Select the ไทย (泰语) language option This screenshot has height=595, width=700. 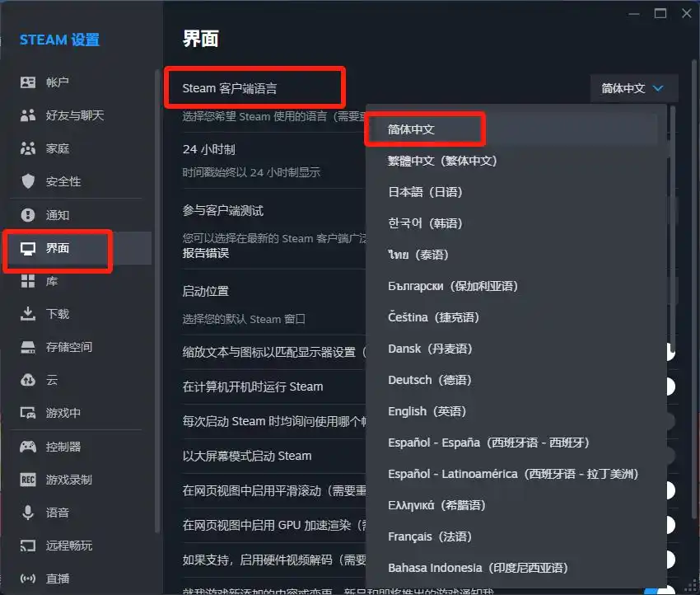[x=511, y=255]
